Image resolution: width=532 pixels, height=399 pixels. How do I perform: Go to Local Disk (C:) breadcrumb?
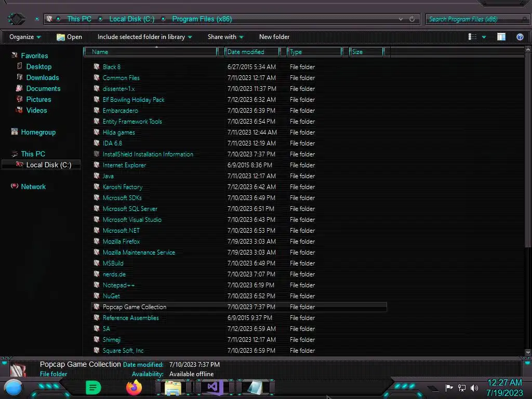(x=131, y=19)
